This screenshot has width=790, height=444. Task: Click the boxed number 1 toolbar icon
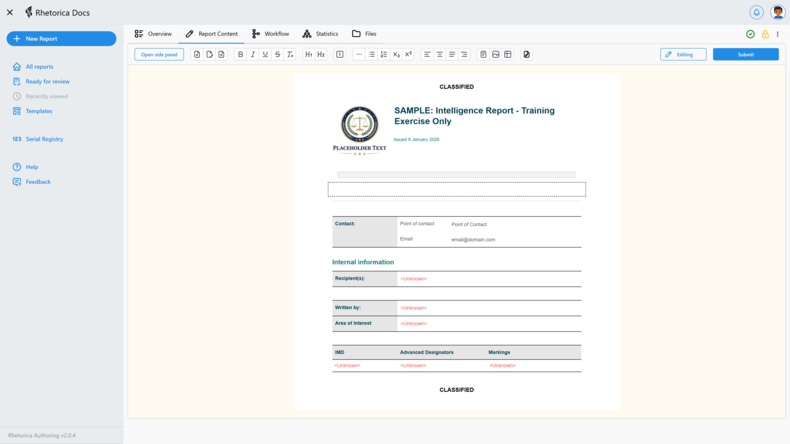pos(340,54)
